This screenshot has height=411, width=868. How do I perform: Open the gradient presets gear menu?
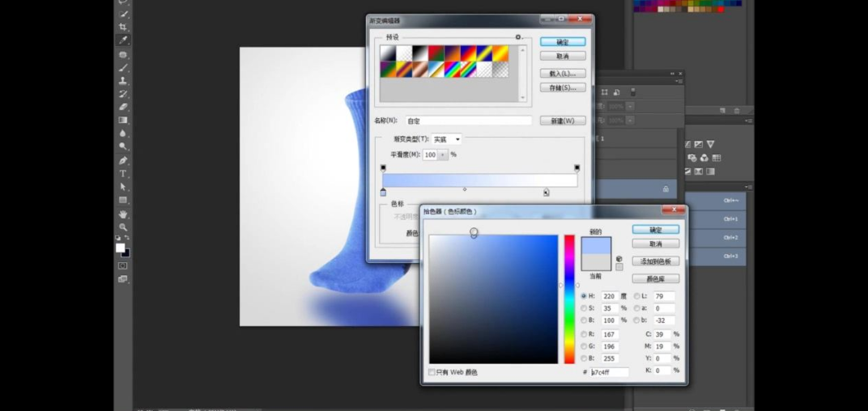tap(518, 37)
